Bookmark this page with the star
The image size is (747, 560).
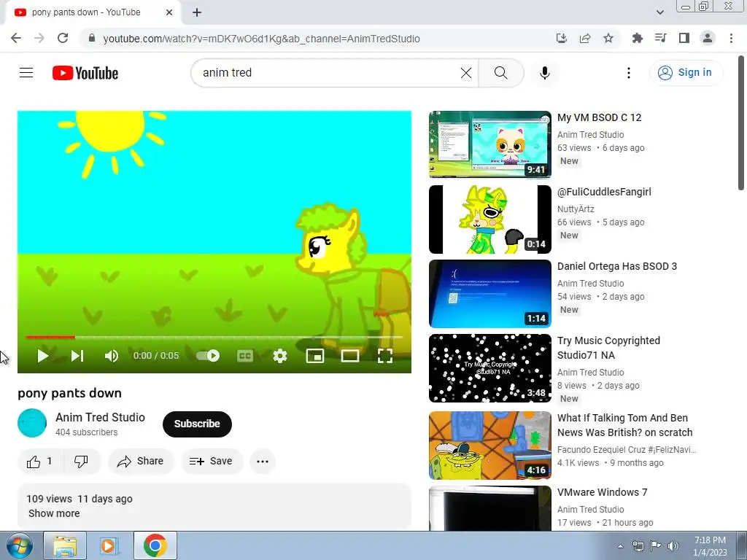point(608,39)
